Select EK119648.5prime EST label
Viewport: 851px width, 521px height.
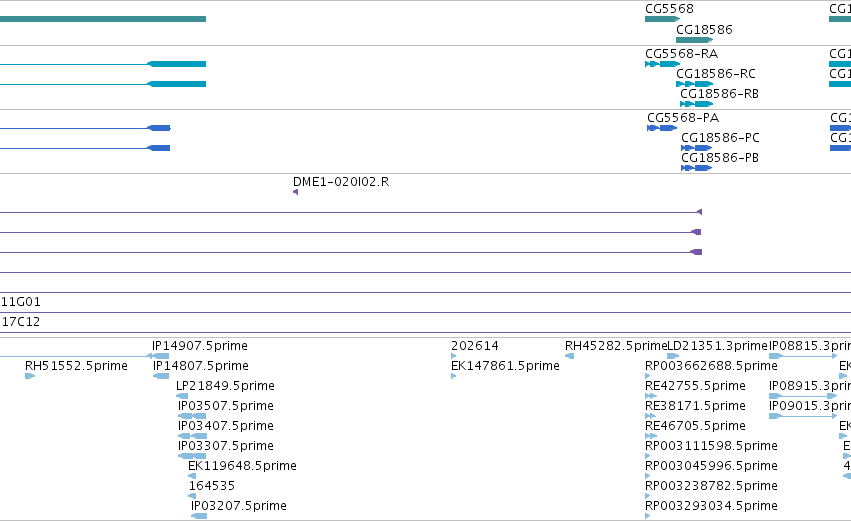click(242, 466)
